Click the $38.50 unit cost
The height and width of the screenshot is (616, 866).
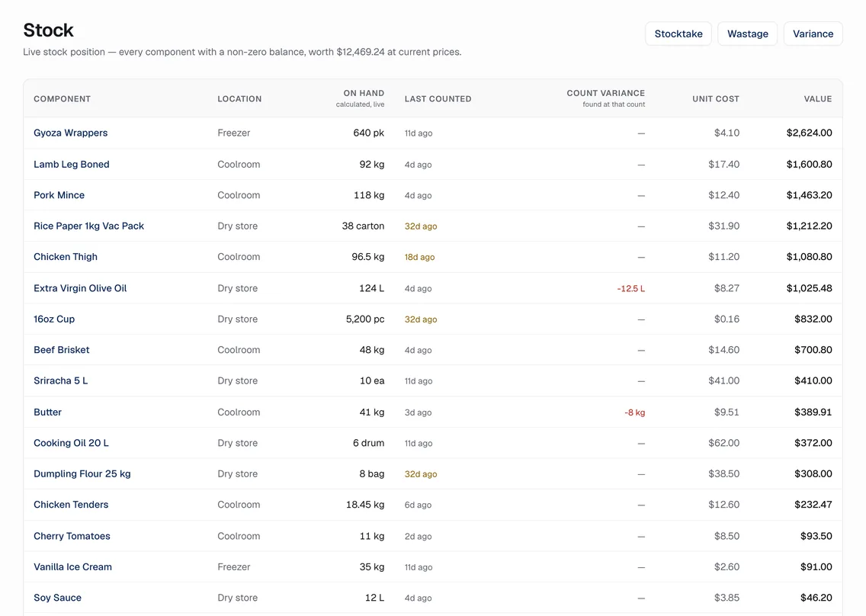723,474
